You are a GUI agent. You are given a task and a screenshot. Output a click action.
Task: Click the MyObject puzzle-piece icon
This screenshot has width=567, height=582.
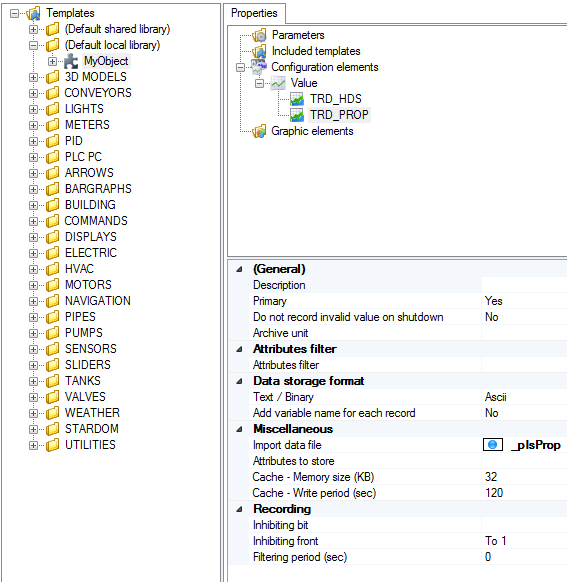point(71,61)
